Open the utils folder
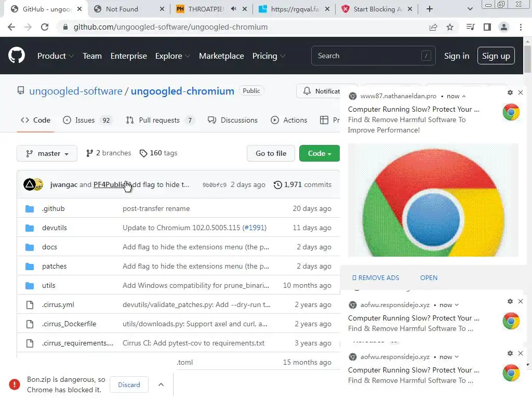532x399 pixels. [48, 286]
